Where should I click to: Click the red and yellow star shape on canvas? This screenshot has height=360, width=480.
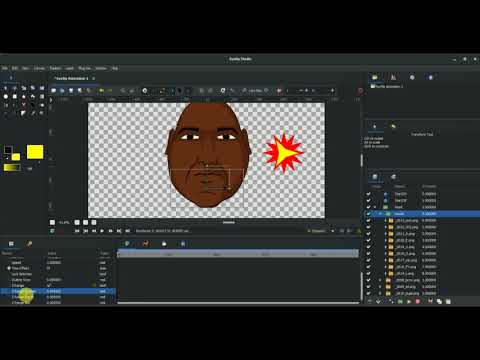(283, 153)
